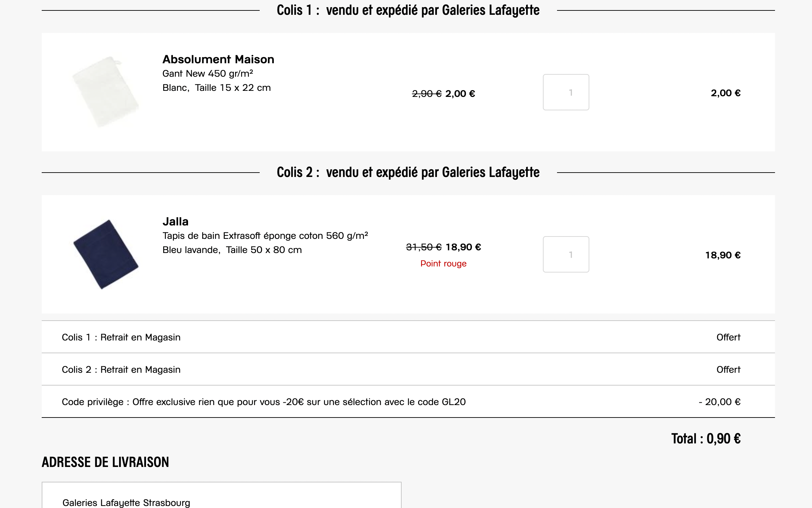Click the Colis 2 section heading

408,172
